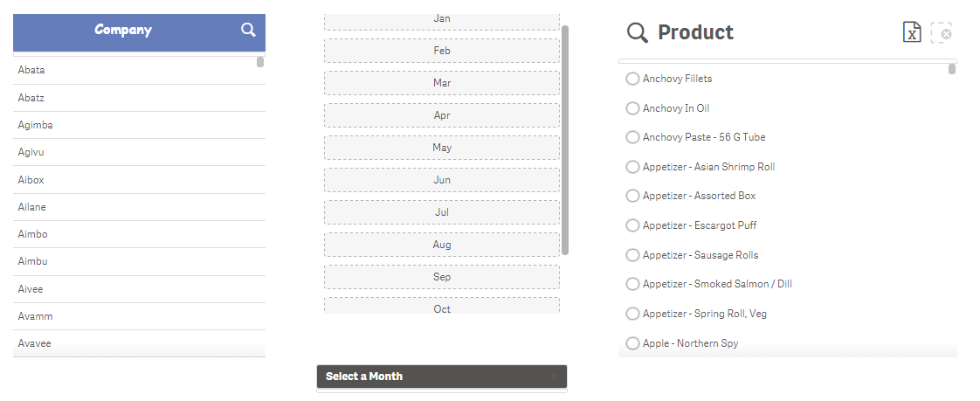Image resolution: width=980 pixels, height=401 pixels.
Task: Click the Product search magnifier icon
Action: 638,32
